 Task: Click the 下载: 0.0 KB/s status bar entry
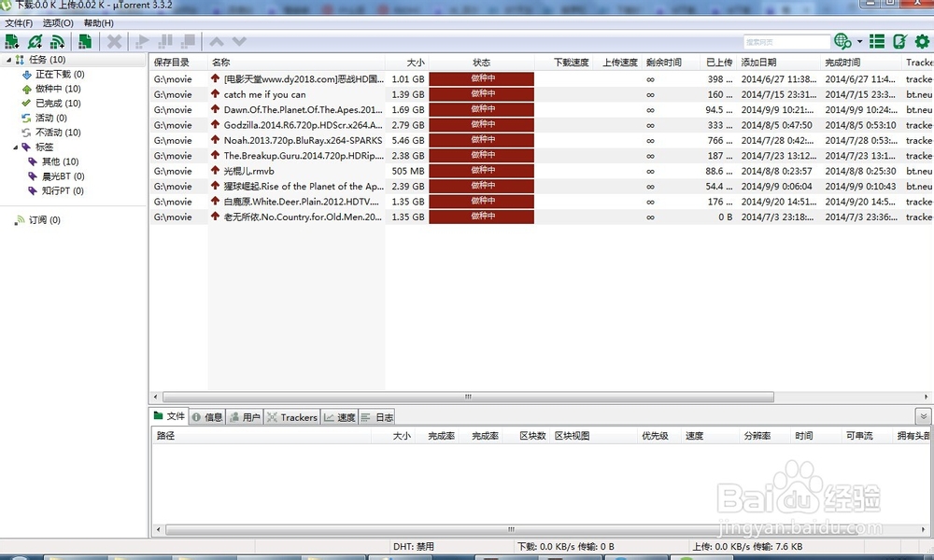(565, 546)
